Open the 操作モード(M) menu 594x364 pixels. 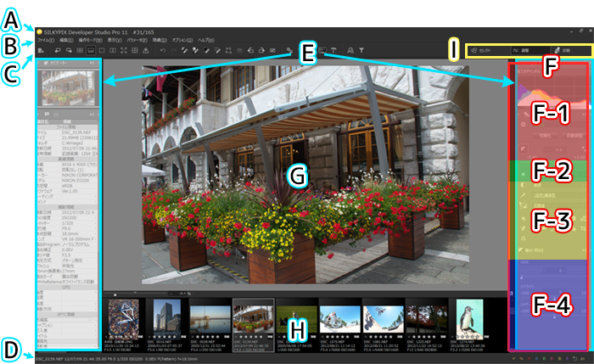pos(90,40)
